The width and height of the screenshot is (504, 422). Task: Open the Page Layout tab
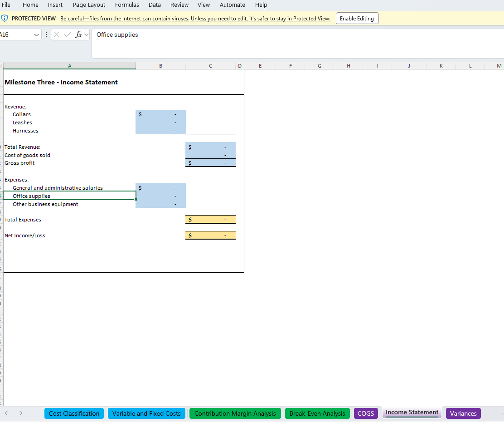click(x=89, y=5)
